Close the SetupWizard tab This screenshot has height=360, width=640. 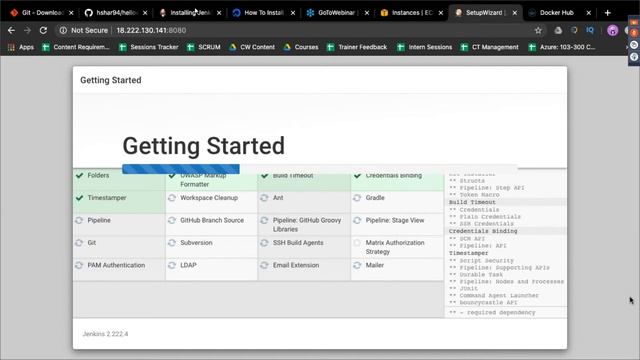click(515, 13)
